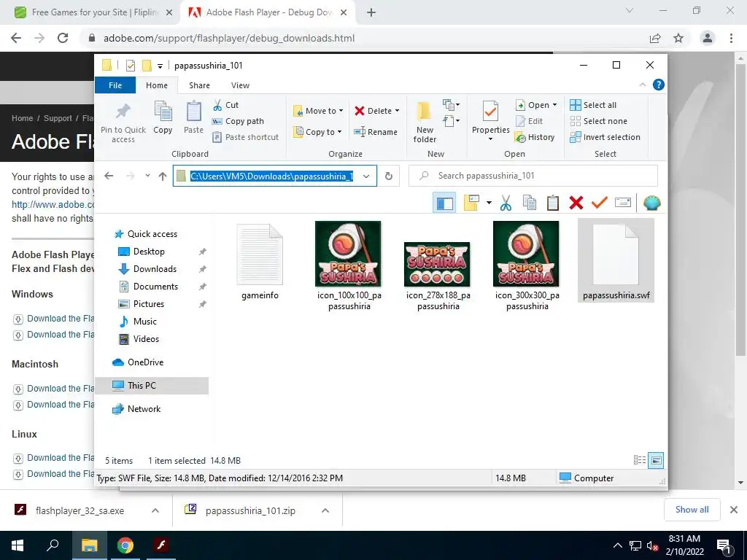Select OneDrive in navigation pane
The width and height of the screenshot is (747, 560).
coord(145,362)
